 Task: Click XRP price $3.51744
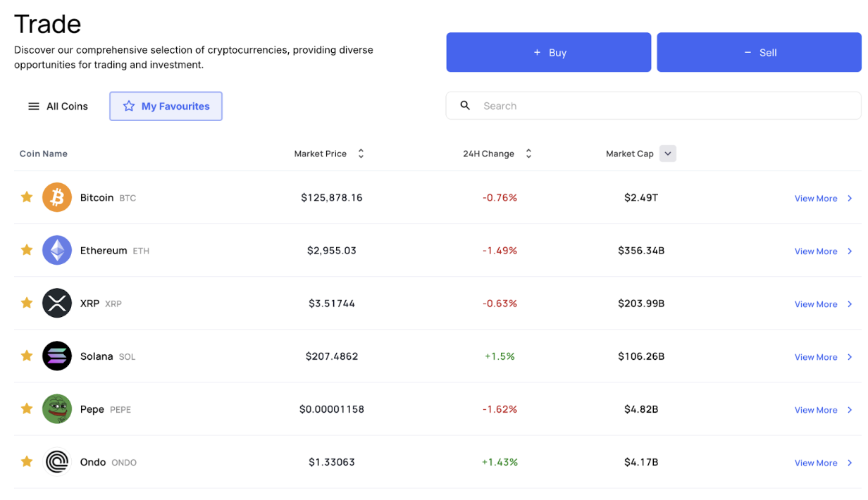click(332, 304)
